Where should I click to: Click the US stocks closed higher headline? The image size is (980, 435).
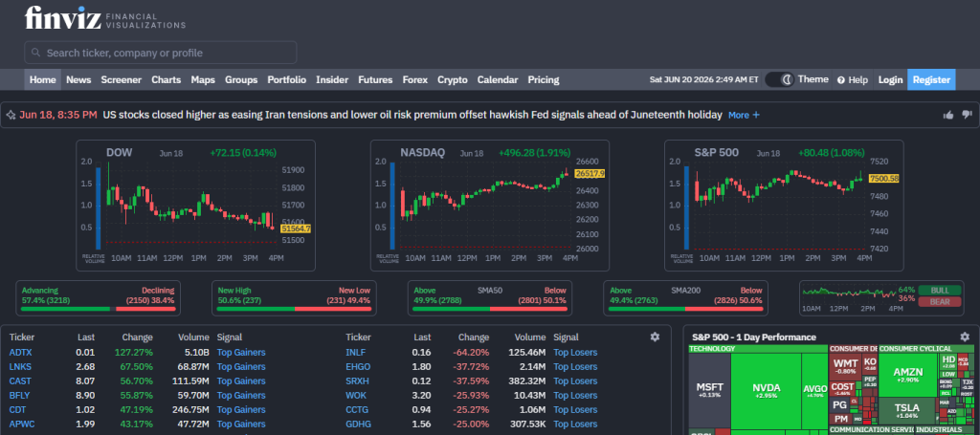[412, 115]
